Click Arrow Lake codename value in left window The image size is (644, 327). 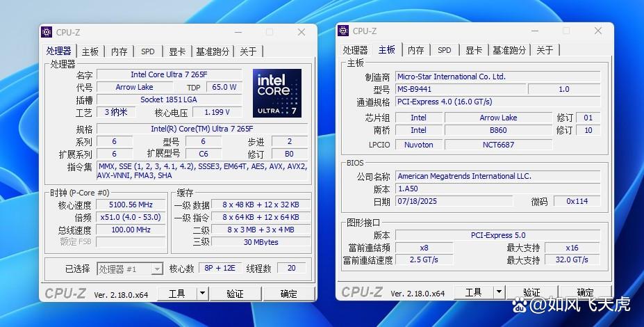(x=134, y=87)
